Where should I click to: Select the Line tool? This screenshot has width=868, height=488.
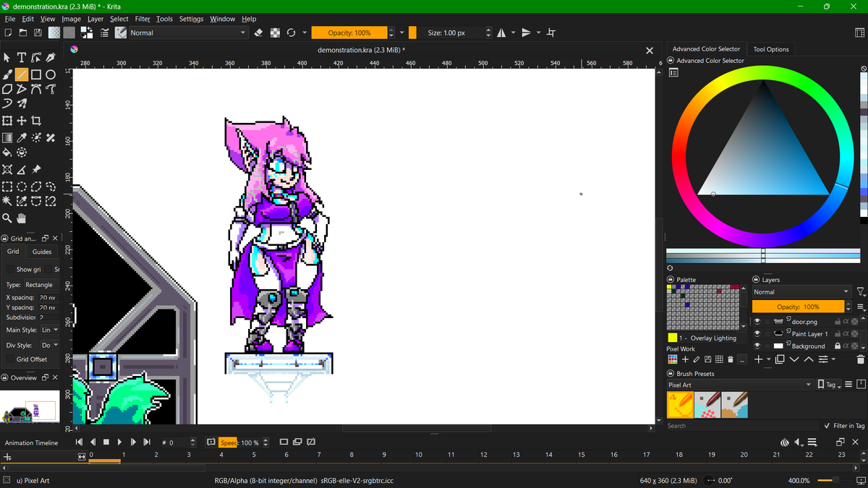(x=22, y=74)
